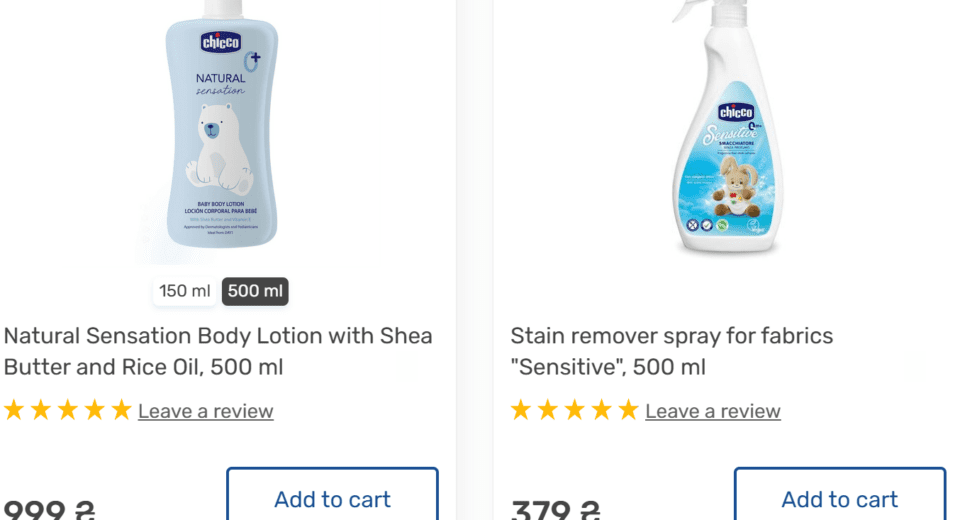Select third star for stain remover spray
This screenshot has width=960, height=520.
pyautogui.click(x=575, y=410)
